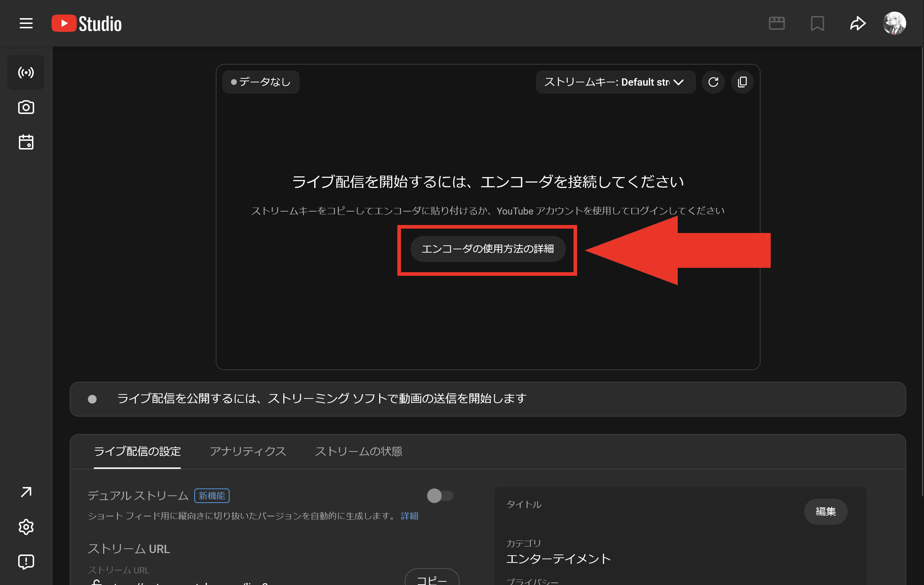924x585 pixels.
Task: Select the Webcam camera icon in sidebar
Action: 26,107
